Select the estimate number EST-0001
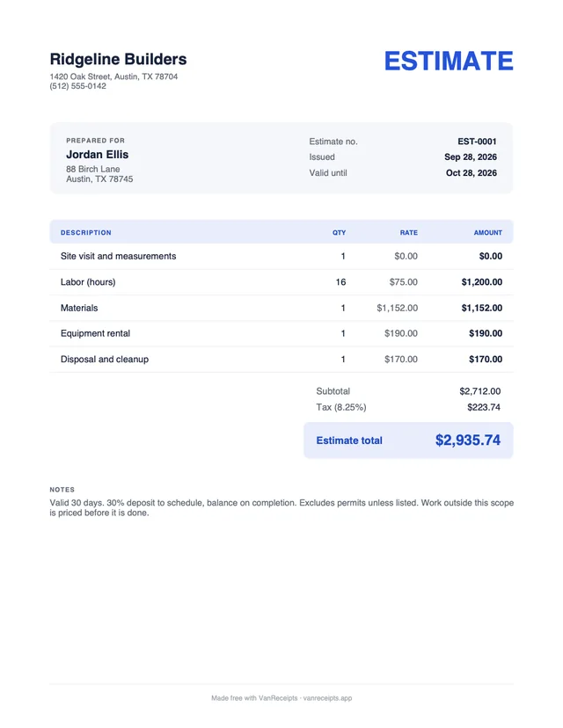 click(477, 142)
